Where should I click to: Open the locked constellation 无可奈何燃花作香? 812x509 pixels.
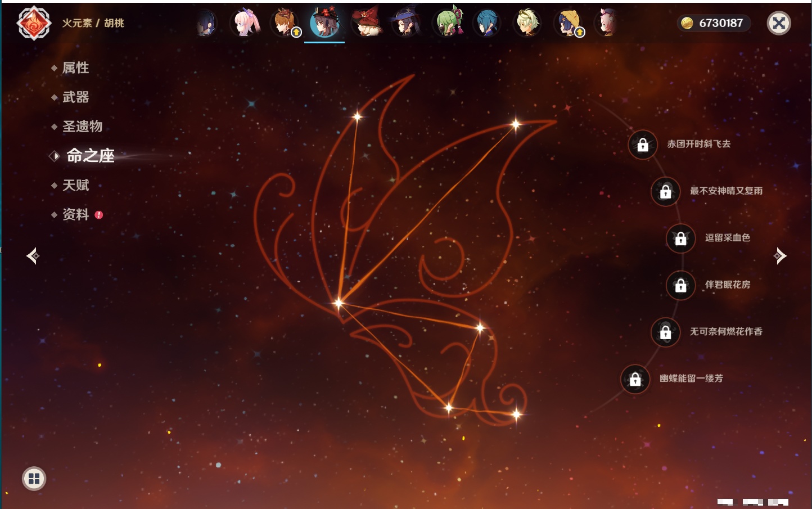tap(665, 332)
